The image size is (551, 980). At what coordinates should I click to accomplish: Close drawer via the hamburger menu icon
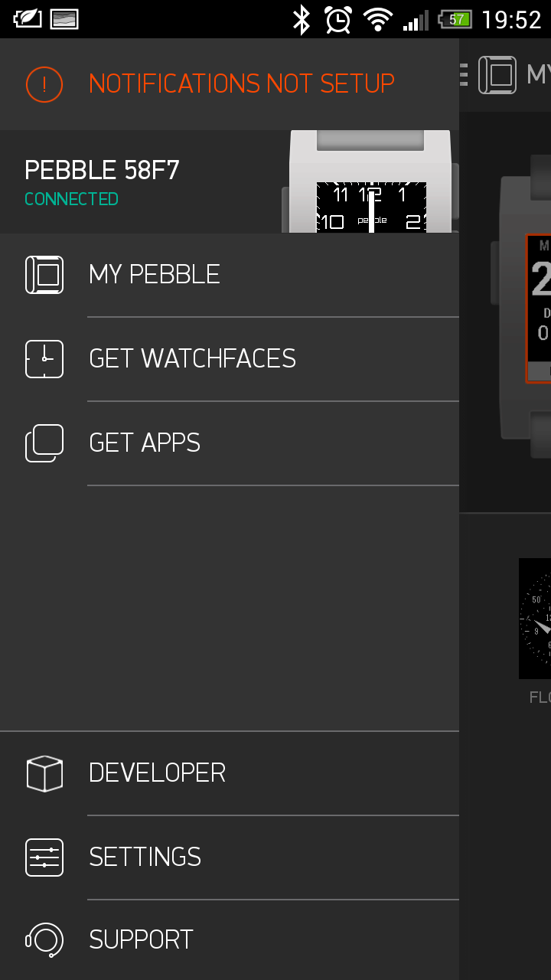click(464, 74)
